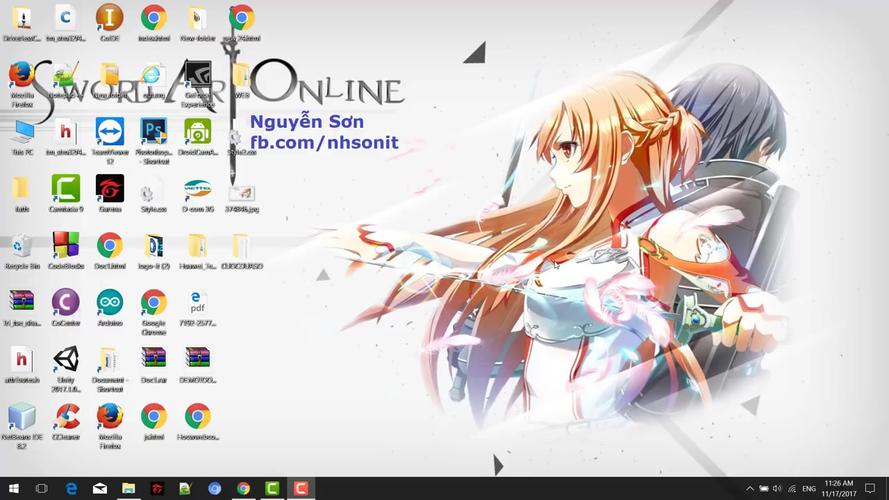Select the Doc1.rar archive icon
The image size is (889, 500).
[x=154, y=358]
